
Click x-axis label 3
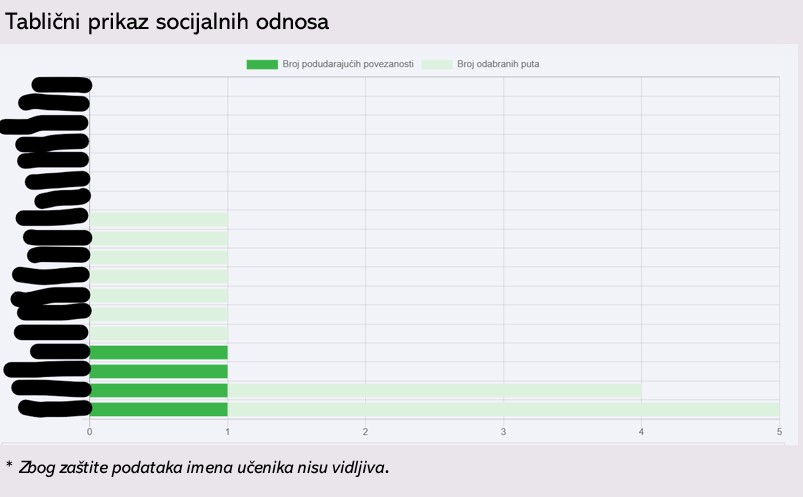[503, 431]
